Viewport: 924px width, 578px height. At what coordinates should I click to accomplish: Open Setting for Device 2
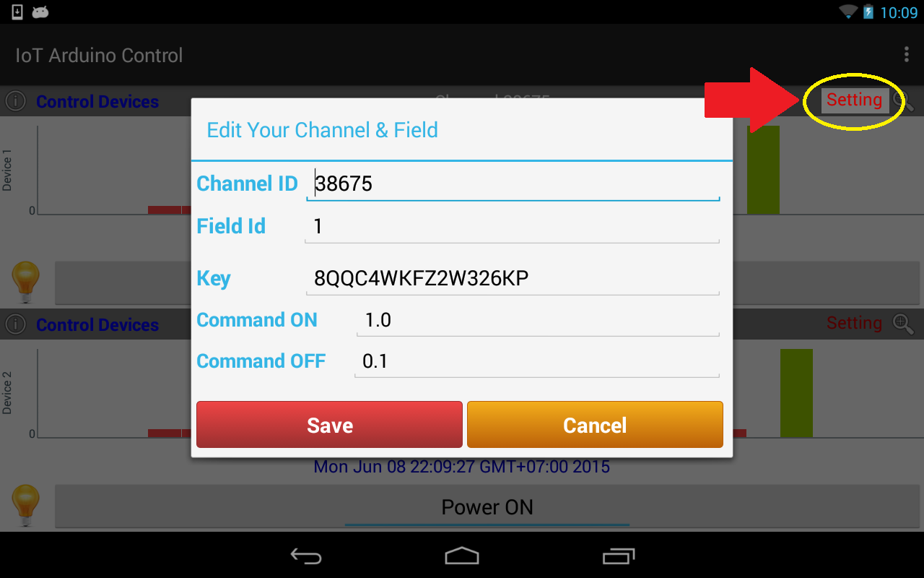[855, 323]
